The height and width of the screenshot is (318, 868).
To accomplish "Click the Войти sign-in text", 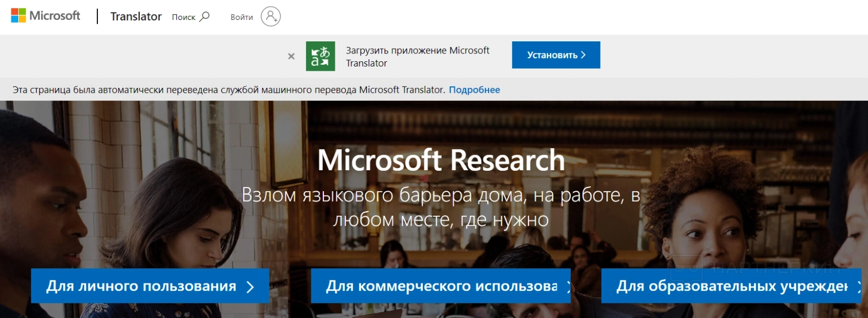I will point(242,17).
